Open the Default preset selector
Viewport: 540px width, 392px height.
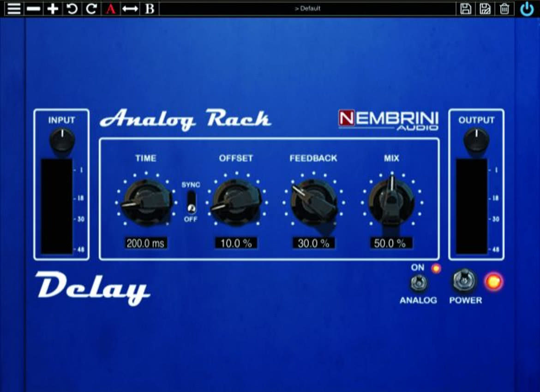(307, 9)
